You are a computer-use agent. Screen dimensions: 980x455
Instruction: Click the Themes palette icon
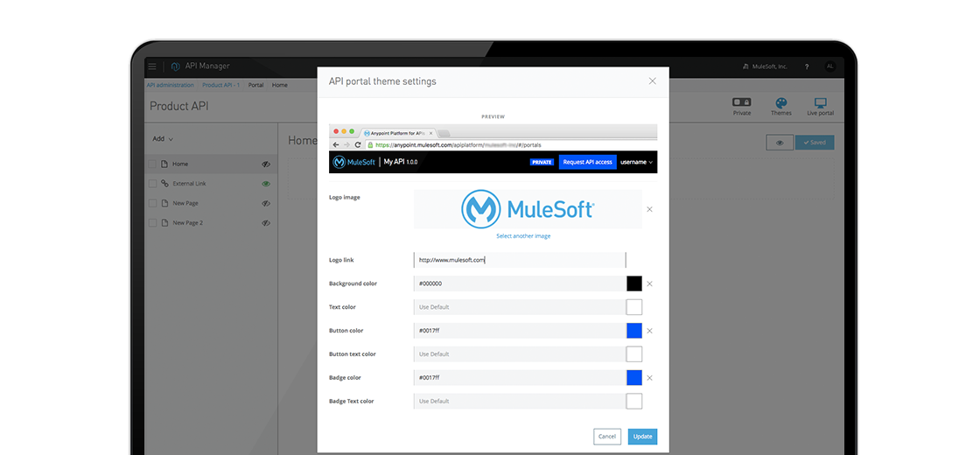pyautogui.click(x=781, y=103)
